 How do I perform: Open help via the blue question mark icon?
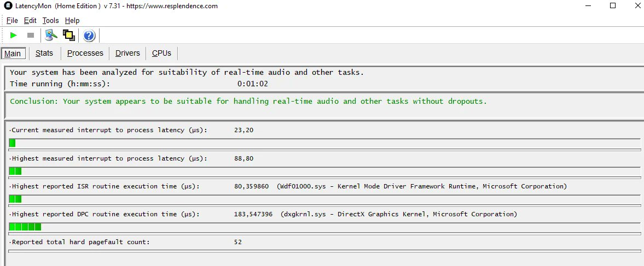tap(89, 36)
